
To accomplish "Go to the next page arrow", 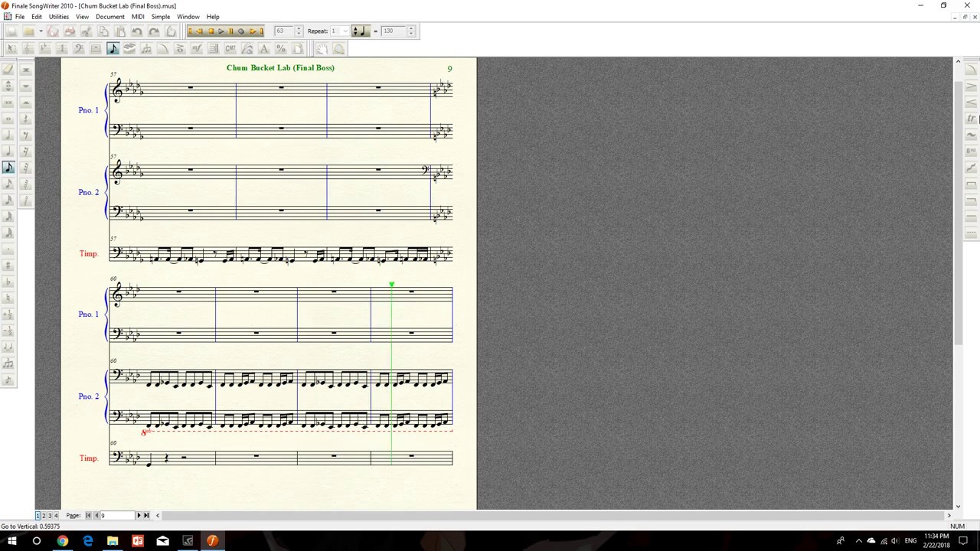I will 139,516.
